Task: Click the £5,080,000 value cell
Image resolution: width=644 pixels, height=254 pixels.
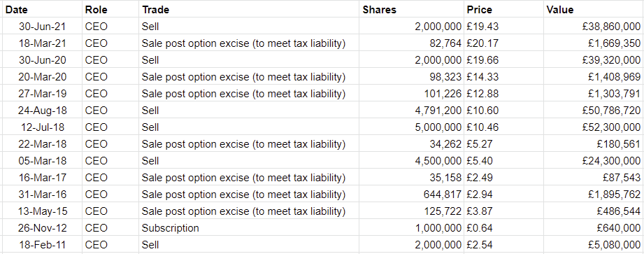Action: click(594, 245)
